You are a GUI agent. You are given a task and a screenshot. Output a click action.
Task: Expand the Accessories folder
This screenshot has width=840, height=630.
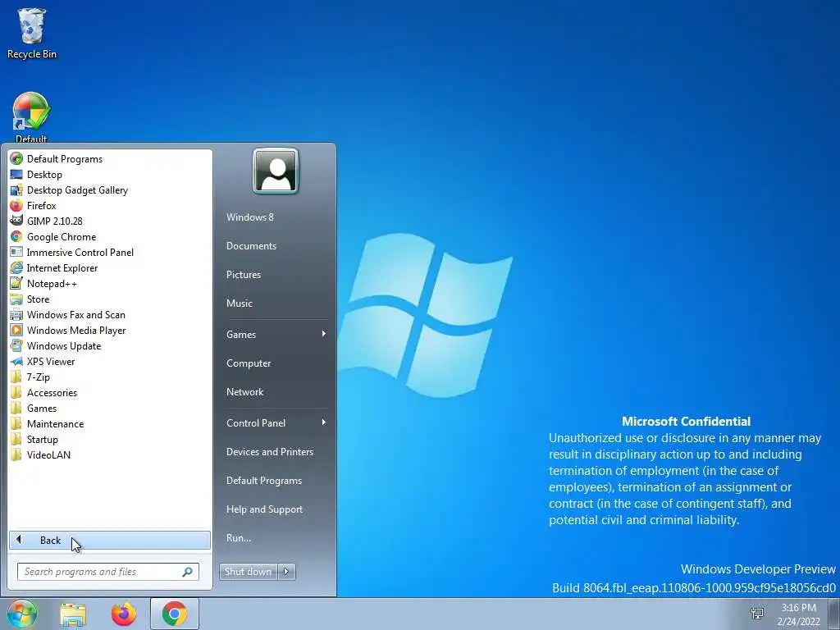point(111,393)
